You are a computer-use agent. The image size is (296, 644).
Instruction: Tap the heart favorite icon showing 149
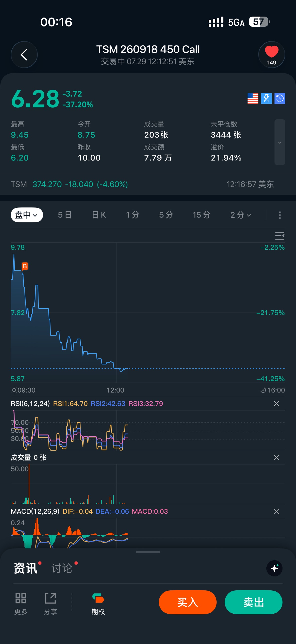[272, 55]
